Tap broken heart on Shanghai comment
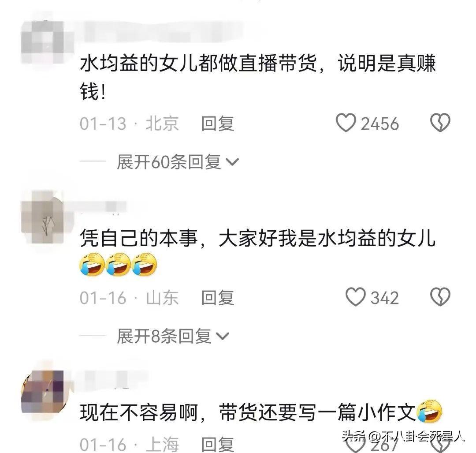Viewport: 476px width, 453px height. (x=440, y=446)
